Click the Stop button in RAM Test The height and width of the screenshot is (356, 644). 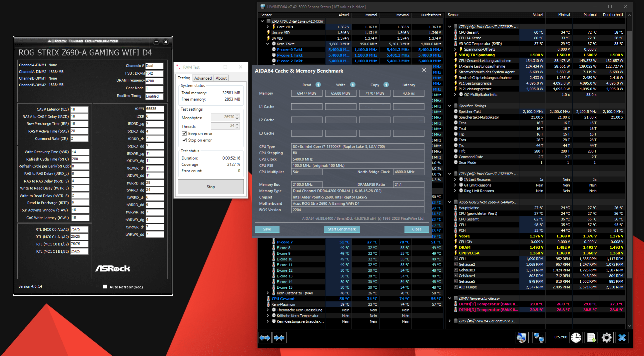211,187
